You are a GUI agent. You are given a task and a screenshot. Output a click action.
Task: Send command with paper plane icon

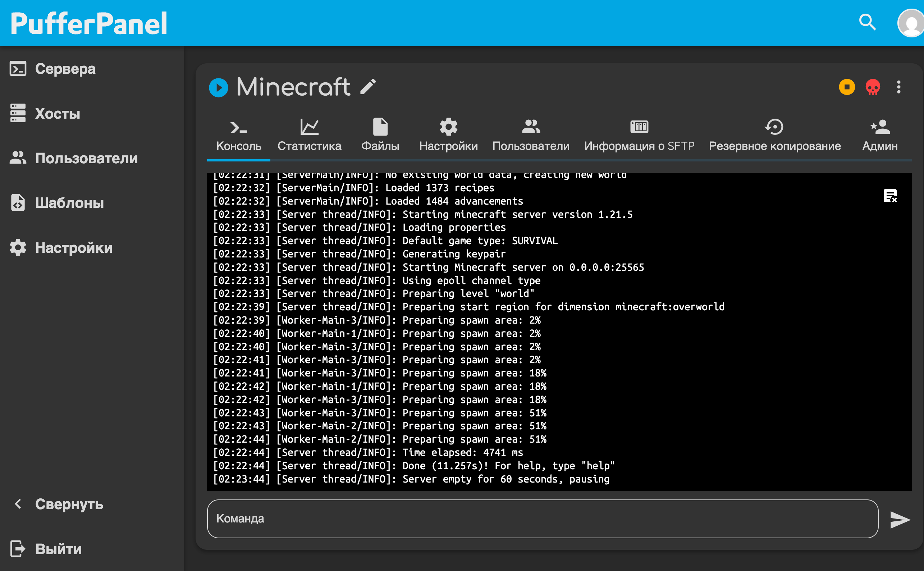[x=900, y=520]
